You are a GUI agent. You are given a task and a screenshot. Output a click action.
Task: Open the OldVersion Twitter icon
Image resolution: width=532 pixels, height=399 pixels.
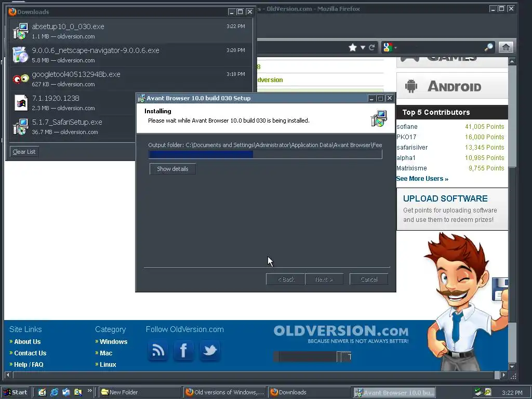coord(210,351)
